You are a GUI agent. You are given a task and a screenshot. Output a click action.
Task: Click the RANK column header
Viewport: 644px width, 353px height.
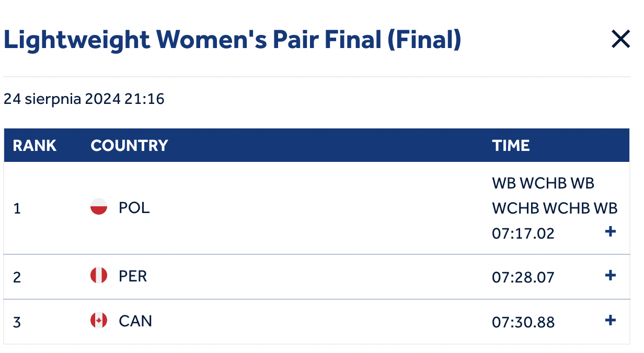[x=34, y=146]
